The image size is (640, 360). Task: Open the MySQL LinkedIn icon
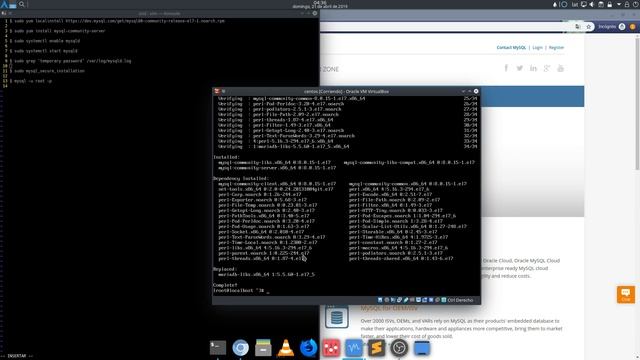point(533,68)
